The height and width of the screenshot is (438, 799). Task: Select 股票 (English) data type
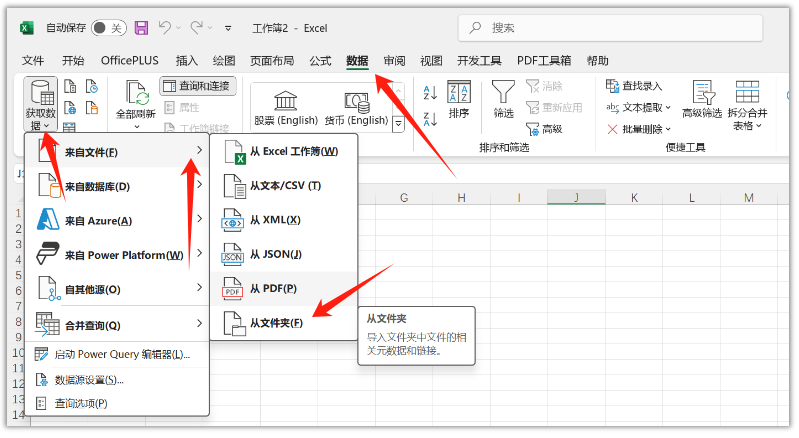coord(286,108)
